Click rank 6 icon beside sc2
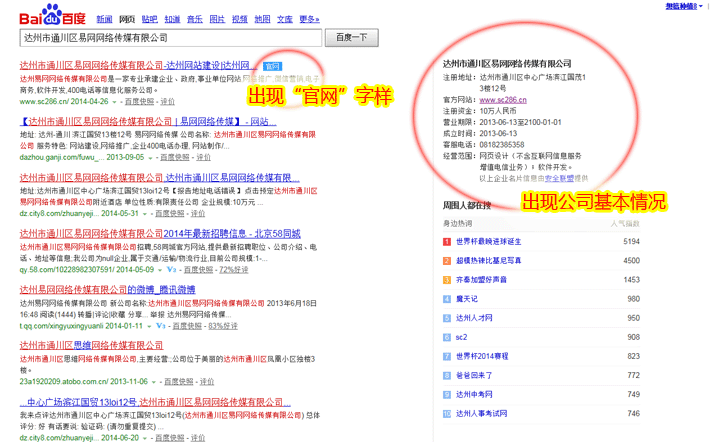Image resolution: width=710 pixels, height=442 pixels. pyautogui.click(x=446, y=337)
